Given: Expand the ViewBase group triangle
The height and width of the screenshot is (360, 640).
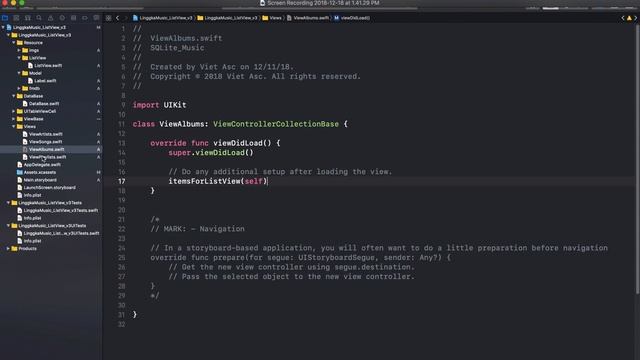Looking at the screenshot, I should tap(14, 119).
